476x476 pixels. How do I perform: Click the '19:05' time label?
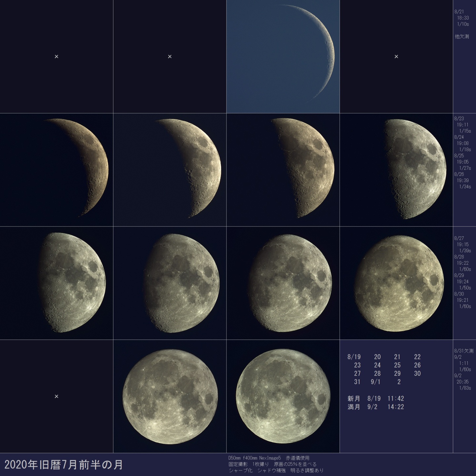tap(463, 162)
